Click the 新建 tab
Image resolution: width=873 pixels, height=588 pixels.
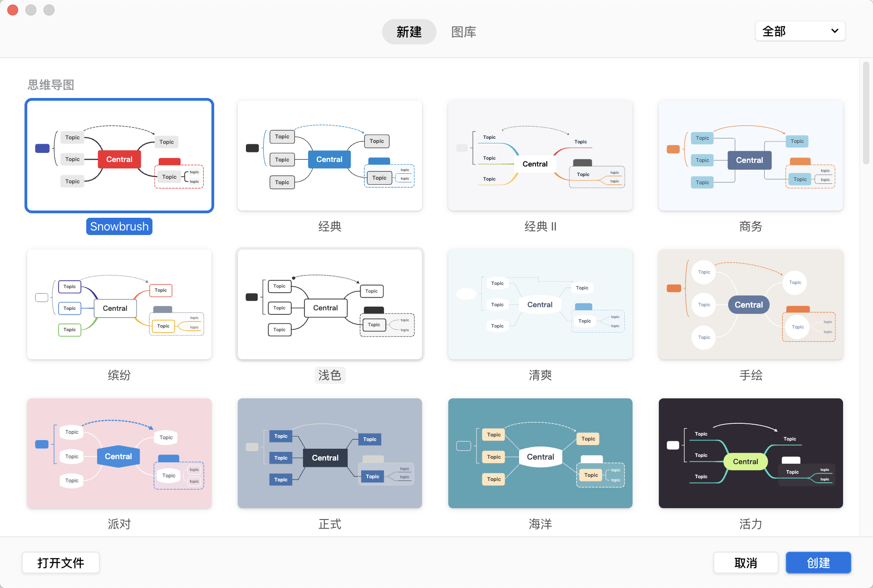click(408, 31)
